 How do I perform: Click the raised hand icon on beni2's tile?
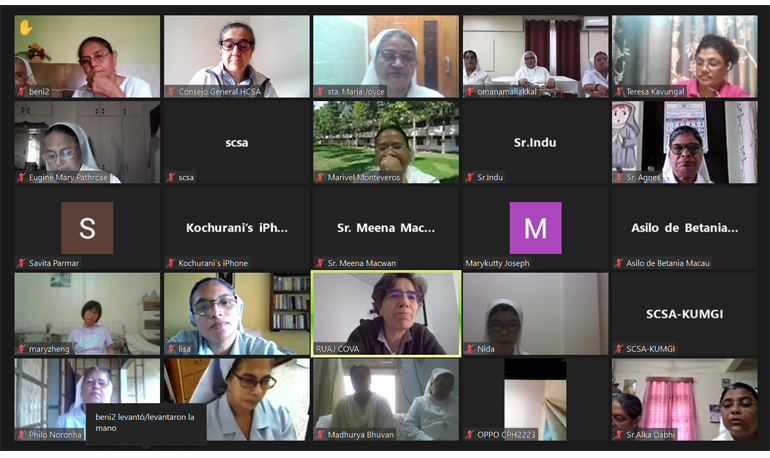pos(26,27)
